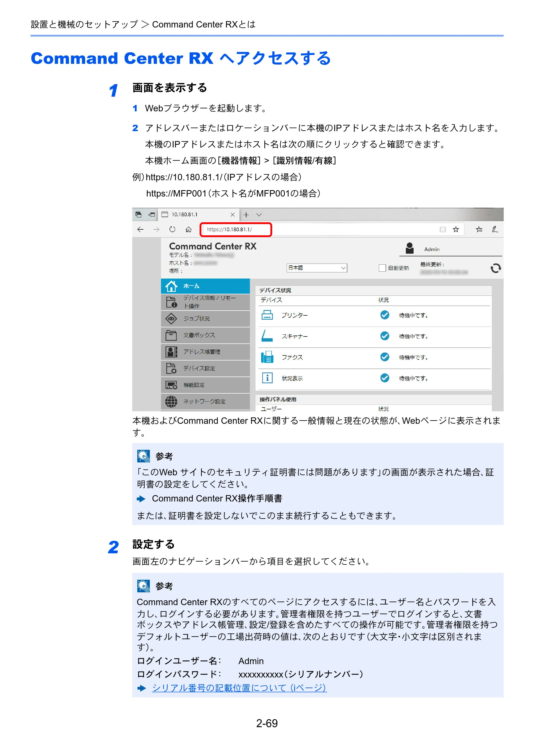Click the Command Center RX操作手順書 reference

point(217,499)
